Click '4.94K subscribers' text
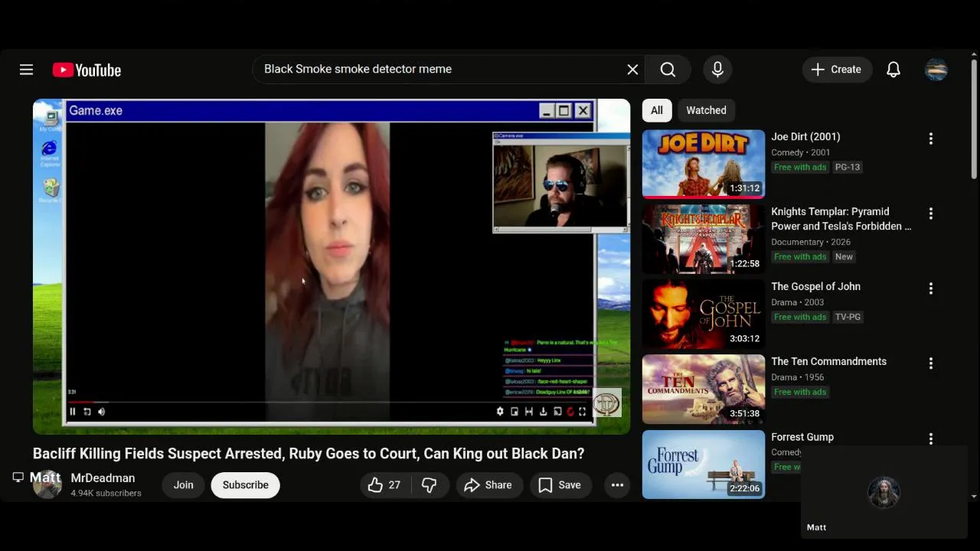The image size is (980, 551). coord(106,494)
